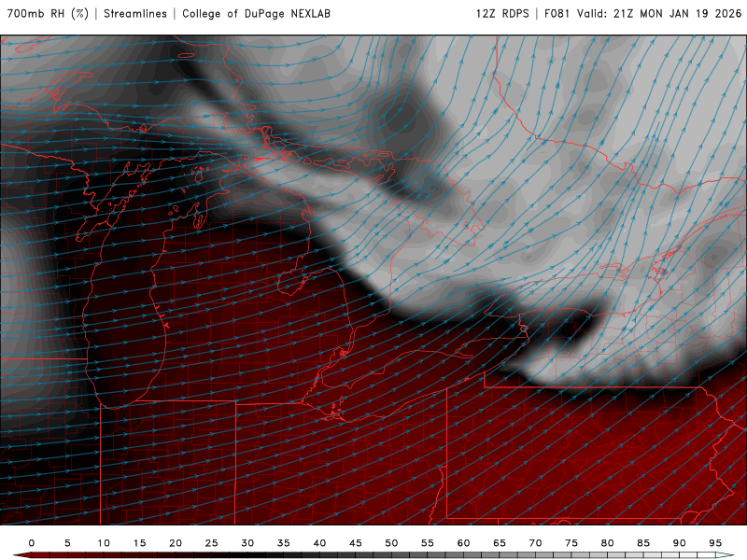Click the colorbar label "95"

pos(715,543)
